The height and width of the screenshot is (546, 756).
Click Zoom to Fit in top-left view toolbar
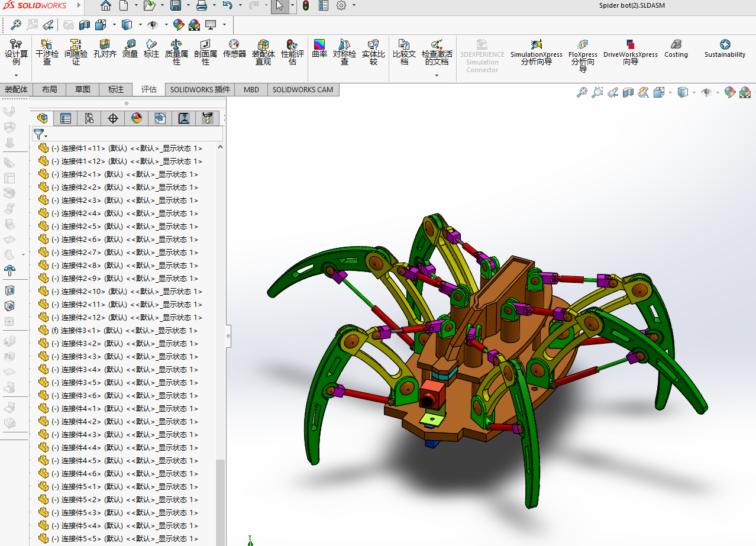tap(16, 25)
